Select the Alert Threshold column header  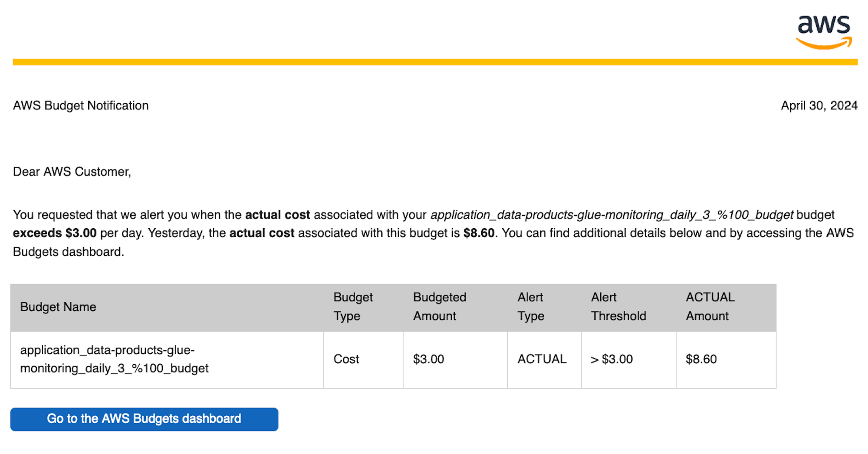tap(618, 306)
